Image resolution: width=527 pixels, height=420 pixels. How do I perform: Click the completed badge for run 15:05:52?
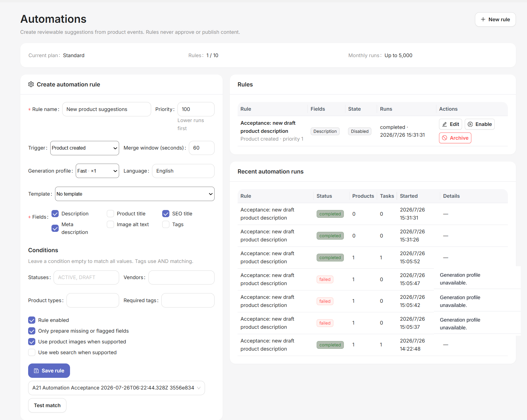coord(330,258)
